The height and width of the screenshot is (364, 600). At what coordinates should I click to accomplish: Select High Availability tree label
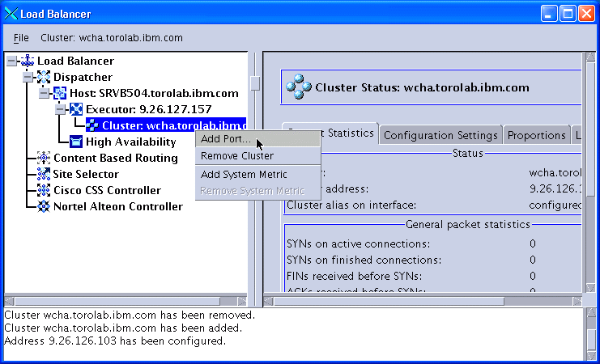pos(131,142)
